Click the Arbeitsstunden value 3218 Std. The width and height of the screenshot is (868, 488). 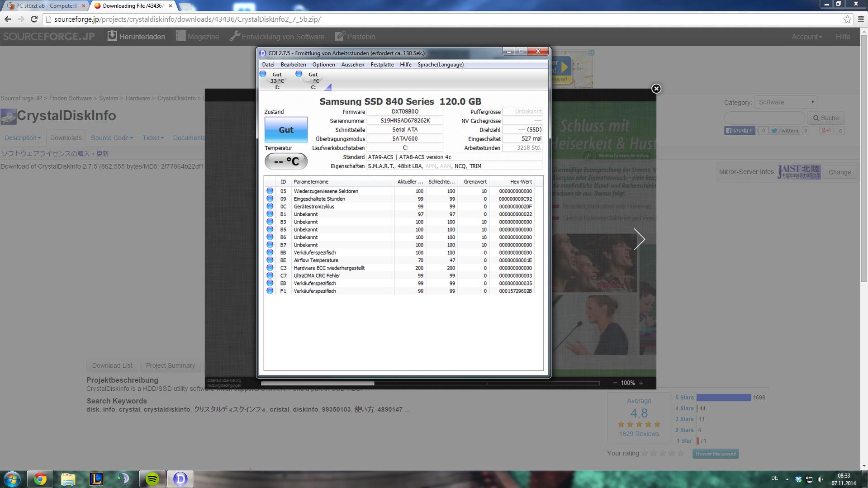[522, 148]
